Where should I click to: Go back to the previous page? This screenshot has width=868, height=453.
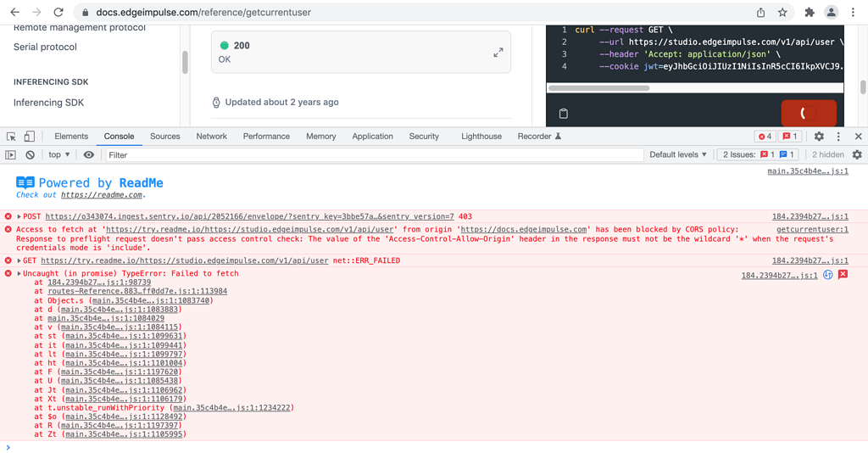click(x=15, y=12)
